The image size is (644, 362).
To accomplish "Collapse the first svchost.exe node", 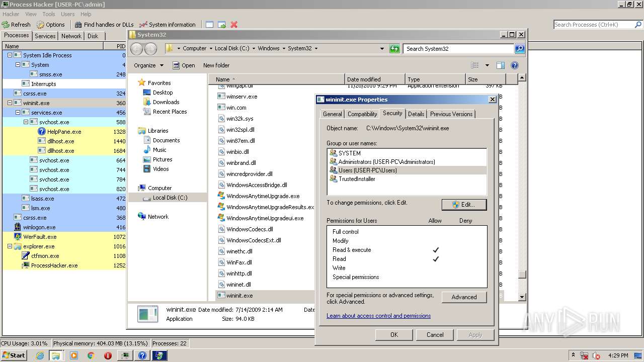I will [x=26, y=122].
